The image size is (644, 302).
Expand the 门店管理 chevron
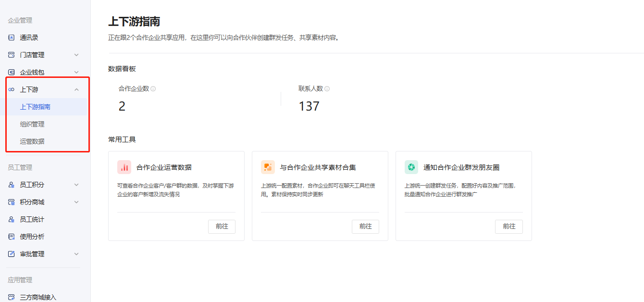76,55
